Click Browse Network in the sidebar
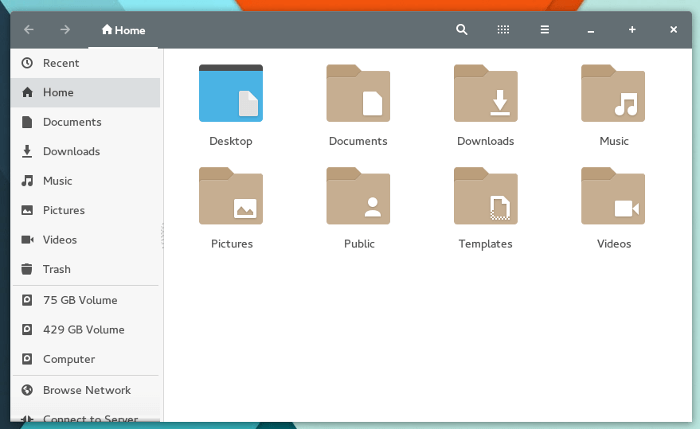Viewport: 700px width, 429px height. click(85, 390)
